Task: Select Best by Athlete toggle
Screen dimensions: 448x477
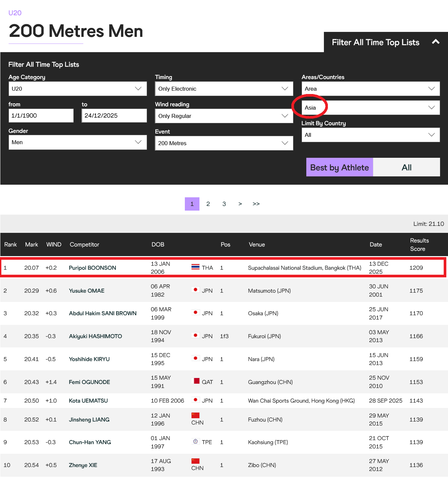Action: coord(339,167)
